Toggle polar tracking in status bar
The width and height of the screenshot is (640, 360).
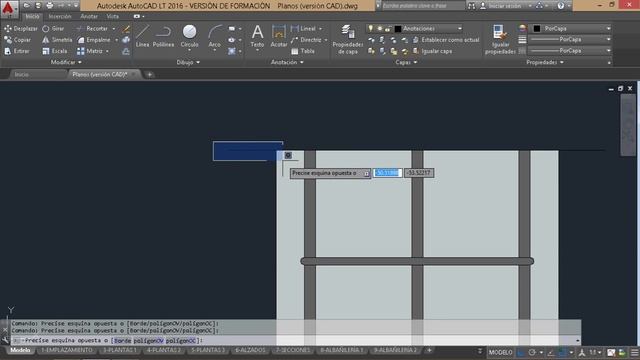coord(532,352)
